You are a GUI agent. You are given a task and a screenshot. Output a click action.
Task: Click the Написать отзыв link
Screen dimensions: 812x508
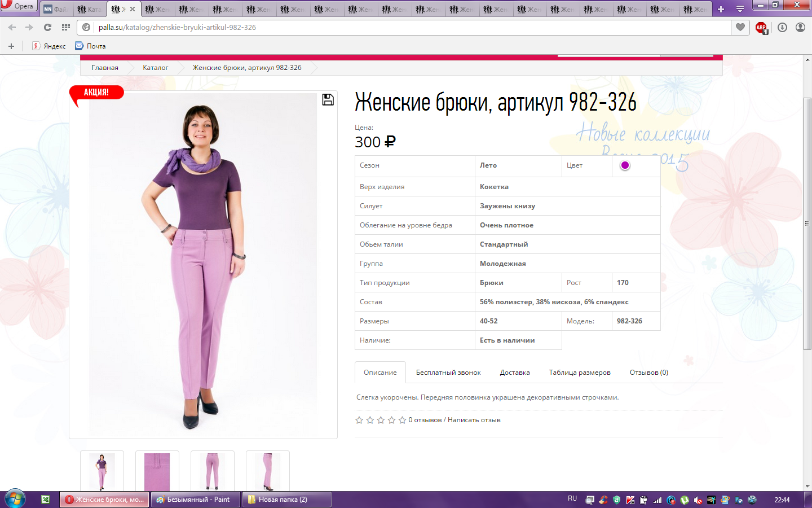pyautogui.click(x=474, y=420)
